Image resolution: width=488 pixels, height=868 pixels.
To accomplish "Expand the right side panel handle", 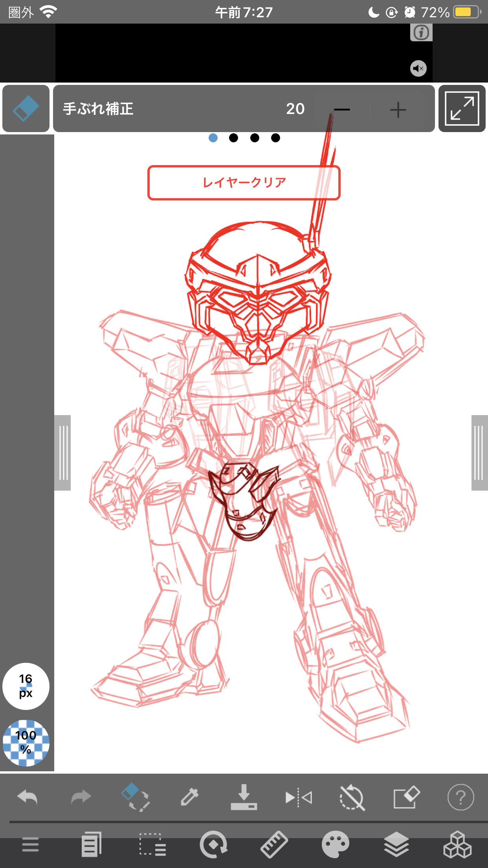I will 479,452.
